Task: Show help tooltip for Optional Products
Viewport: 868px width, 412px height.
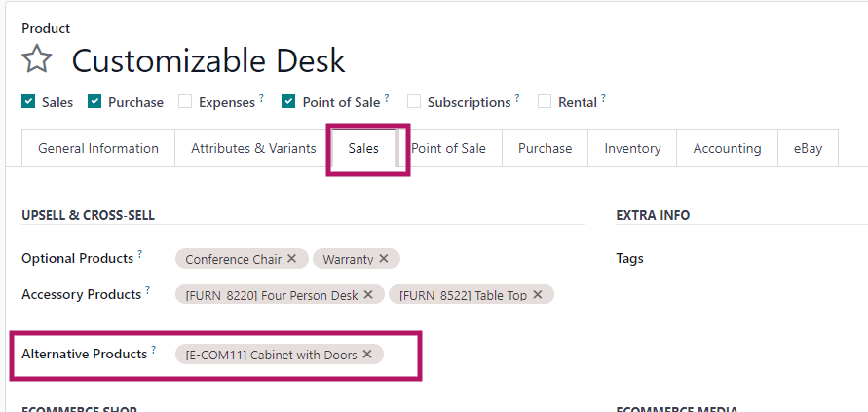Action: click(140, 255)
